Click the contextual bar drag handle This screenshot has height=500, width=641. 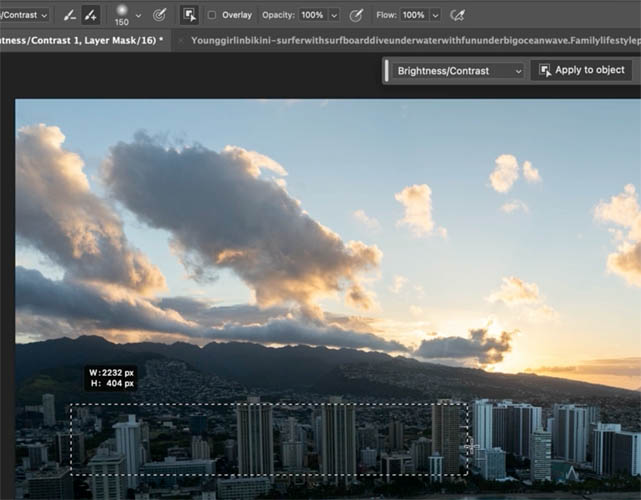pyautogui.click(x=387, y=71)
